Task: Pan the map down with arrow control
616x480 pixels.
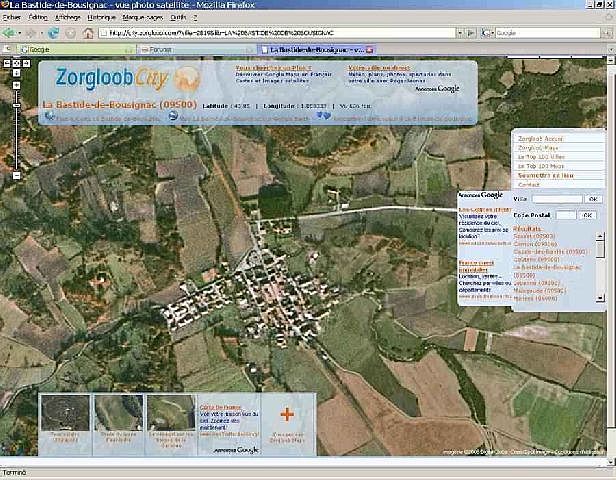Action: pyautogui.click(x=16, y=73)
